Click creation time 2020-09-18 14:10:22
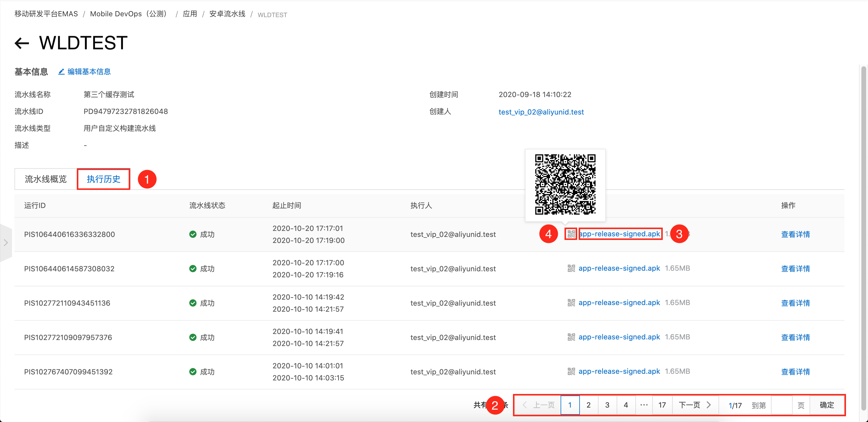The height and width of the screenshot is (422, 868). pyautogui.click(x=535, y=94)
